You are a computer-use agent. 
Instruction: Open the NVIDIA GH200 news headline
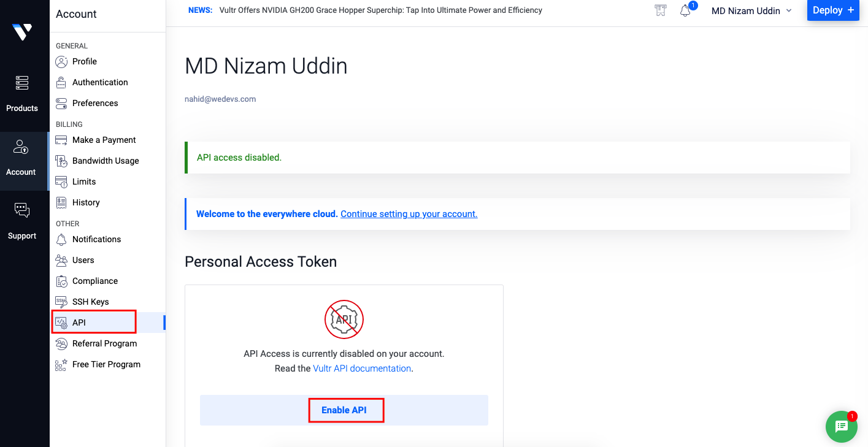pyautogui.click(x=381, y=10)
